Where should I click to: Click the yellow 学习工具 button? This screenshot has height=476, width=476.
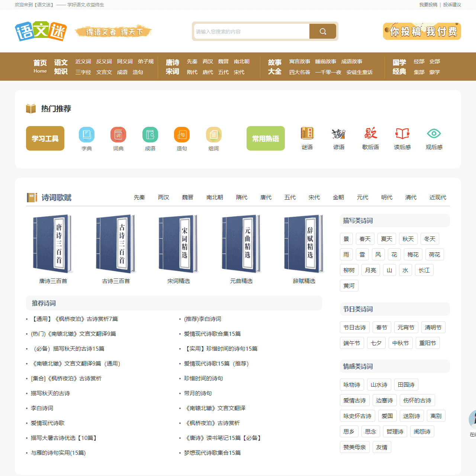[x=45, y=138]
